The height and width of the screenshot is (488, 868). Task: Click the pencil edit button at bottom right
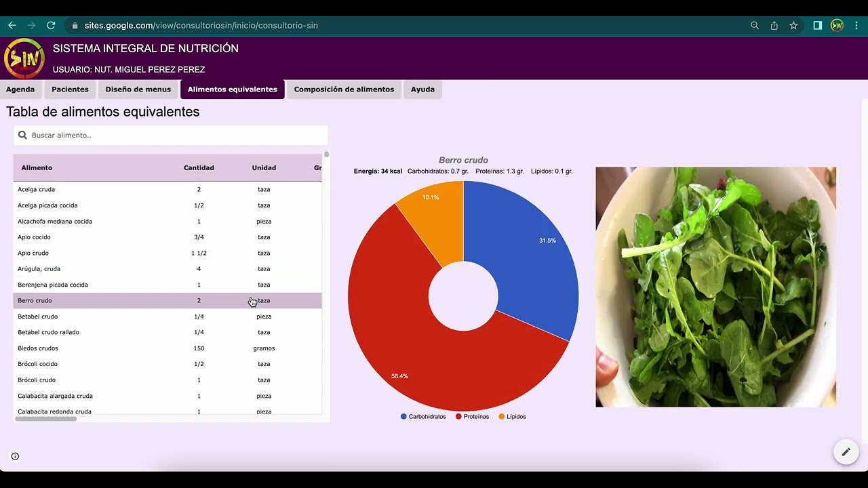(846, 452)
